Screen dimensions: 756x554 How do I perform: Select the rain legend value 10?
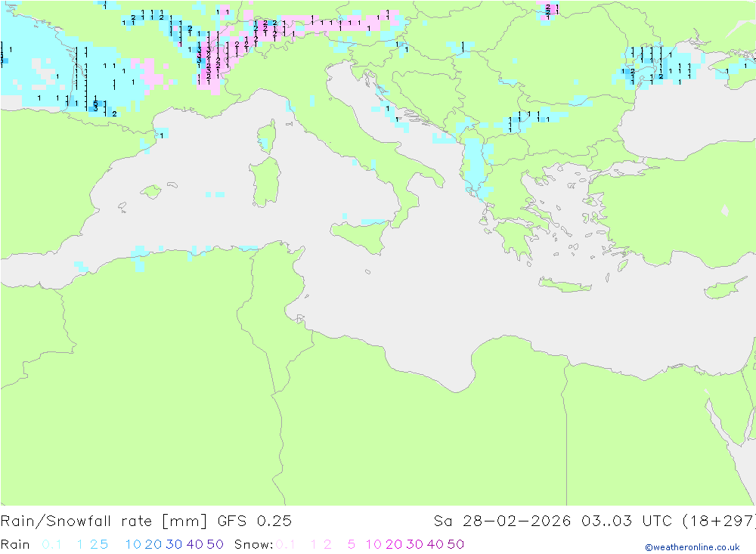point(133,544)
